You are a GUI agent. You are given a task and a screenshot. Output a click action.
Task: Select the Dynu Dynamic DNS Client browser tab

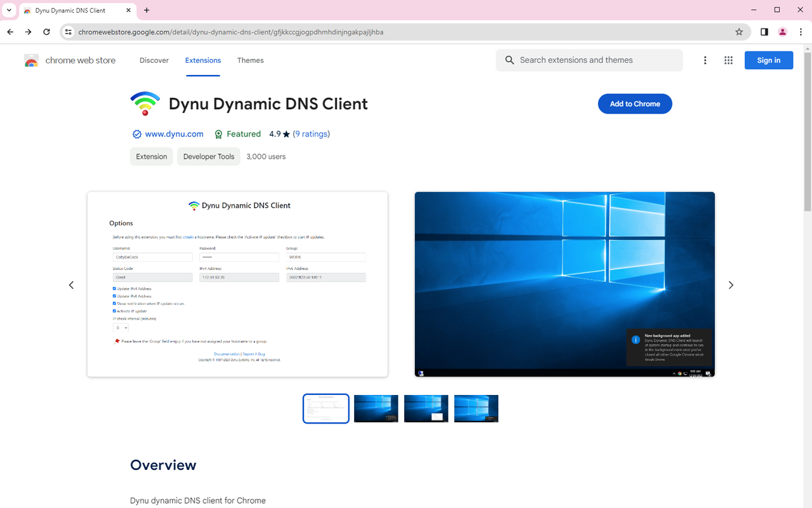pyautogui.click(x=77, y=10)
